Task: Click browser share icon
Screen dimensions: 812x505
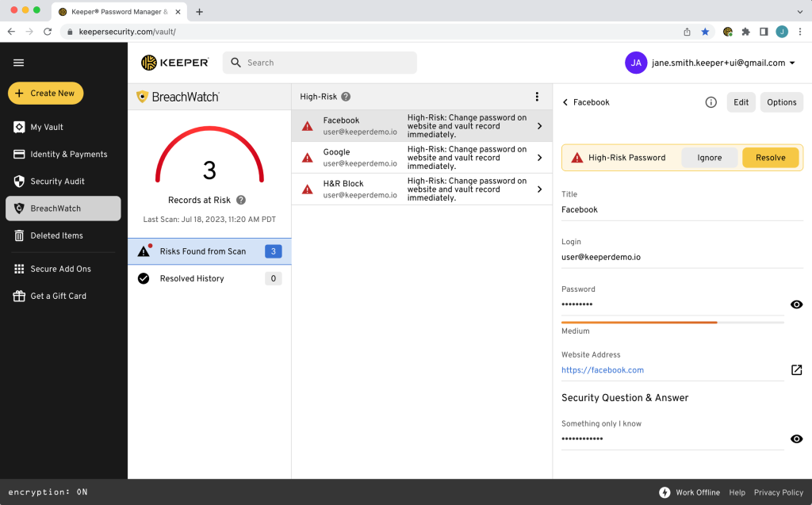Action: click(688, 32)
